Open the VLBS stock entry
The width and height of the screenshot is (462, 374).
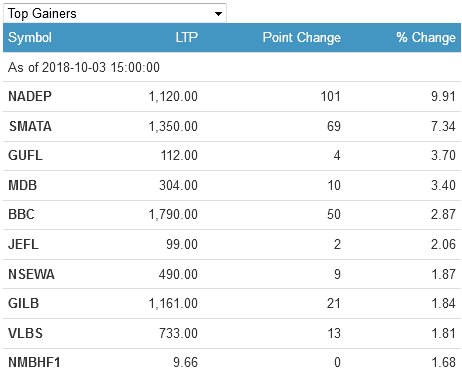coord(26,333)
